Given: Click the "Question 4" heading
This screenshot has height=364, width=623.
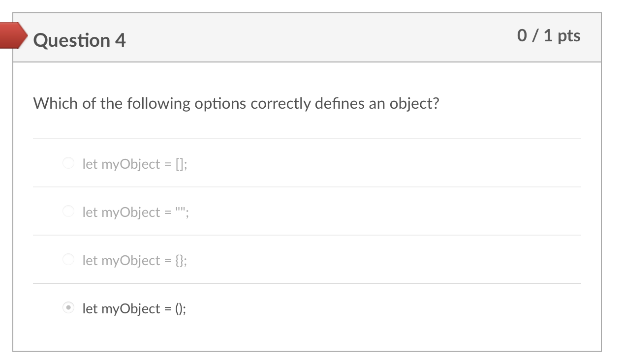Looking at the screenshot, I should (x=80, y=40).
